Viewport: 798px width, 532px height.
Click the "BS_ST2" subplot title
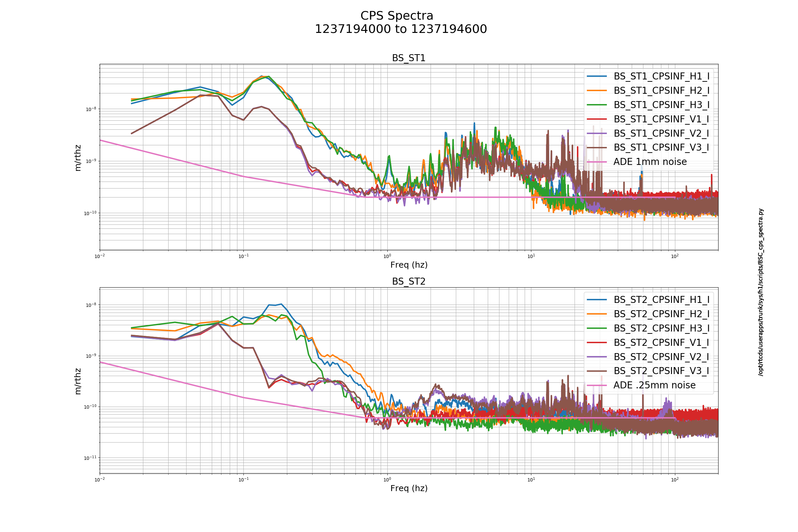(409, 282)
